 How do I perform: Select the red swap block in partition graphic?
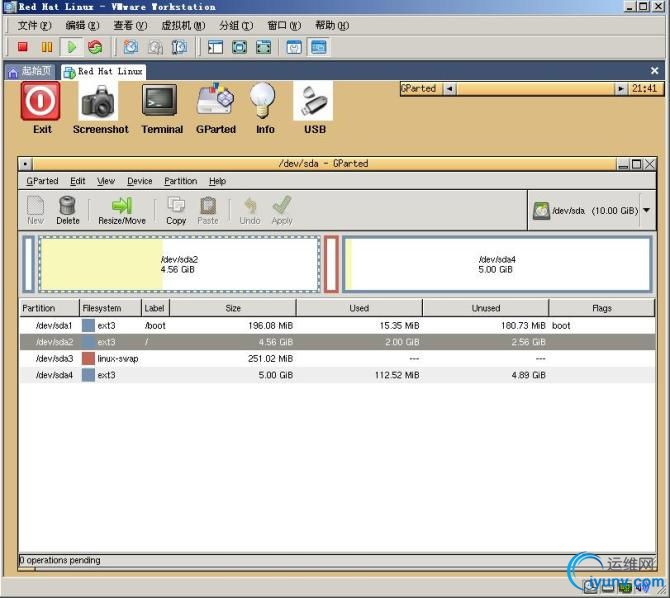point(331,264)
